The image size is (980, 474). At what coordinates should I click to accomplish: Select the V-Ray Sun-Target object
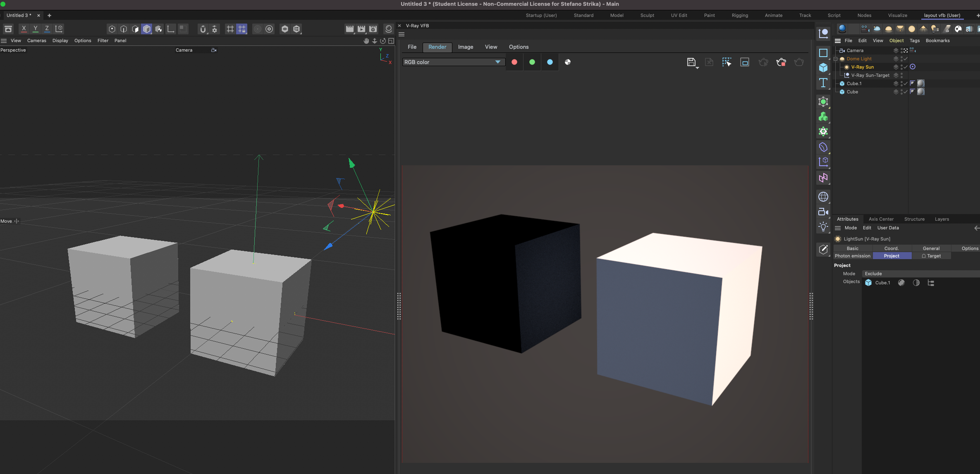click(870, 75)
